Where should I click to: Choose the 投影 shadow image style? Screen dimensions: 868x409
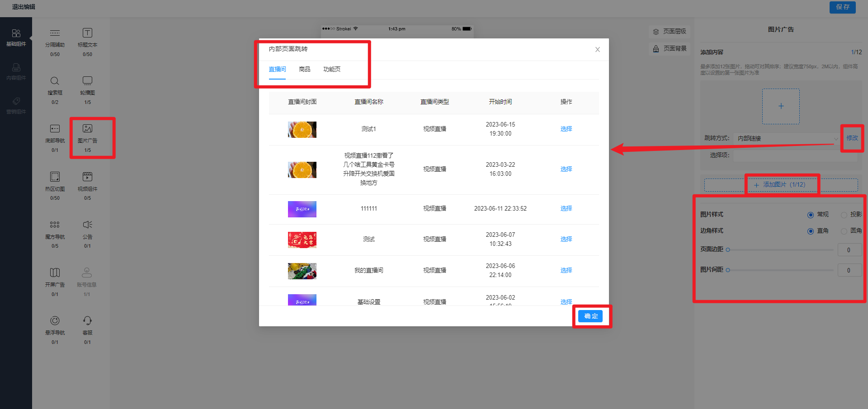[x=844, y=215]
